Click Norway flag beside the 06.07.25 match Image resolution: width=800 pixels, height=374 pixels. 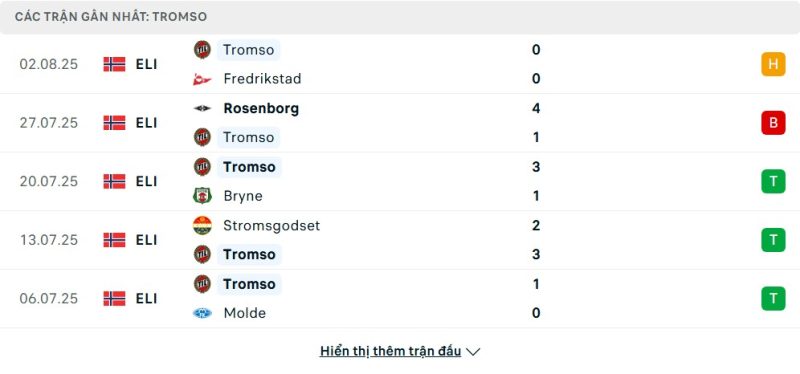(x=114, y=298)
